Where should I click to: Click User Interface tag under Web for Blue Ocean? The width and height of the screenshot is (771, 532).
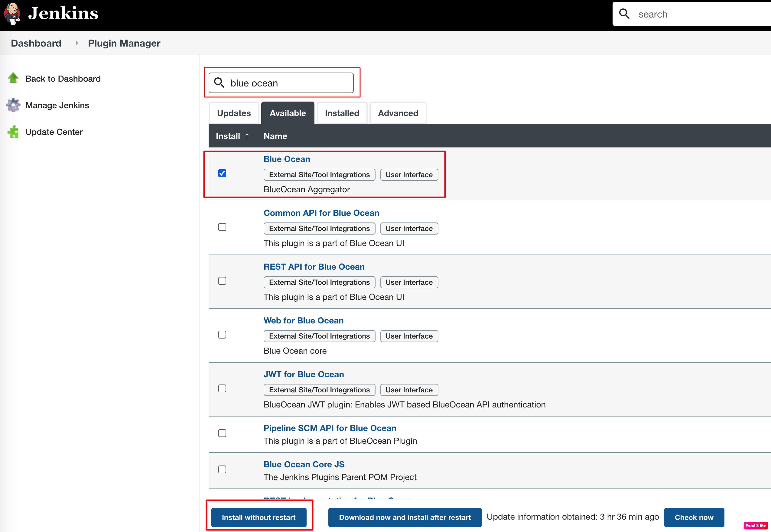(409, 336)
